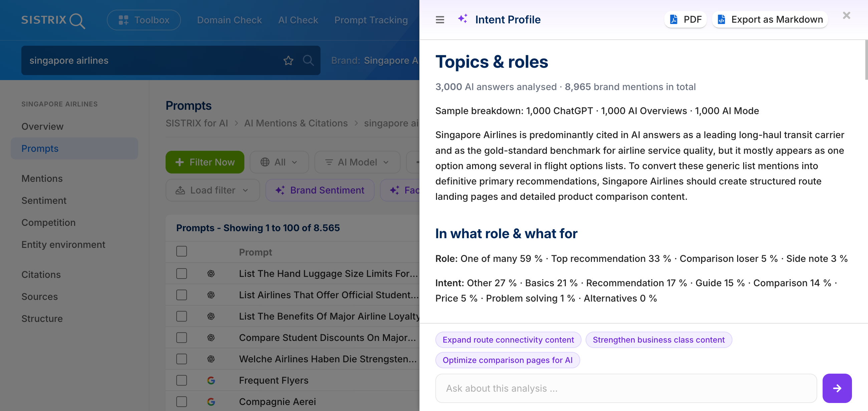The height and width of the screenshot is (411, 868).
Task: Open AI Check in top navigation
Action: tap(298, 20)
